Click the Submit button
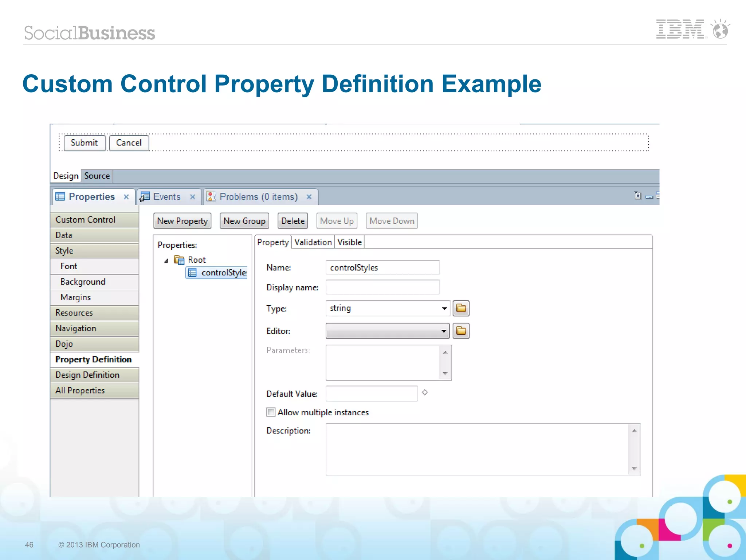The width and height of the screenshot is (746, 560). [85, 143]
